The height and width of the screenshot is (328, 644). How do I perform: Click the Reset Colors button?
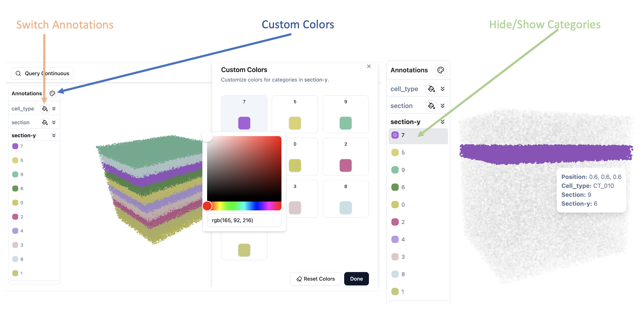tap(315, 279)
